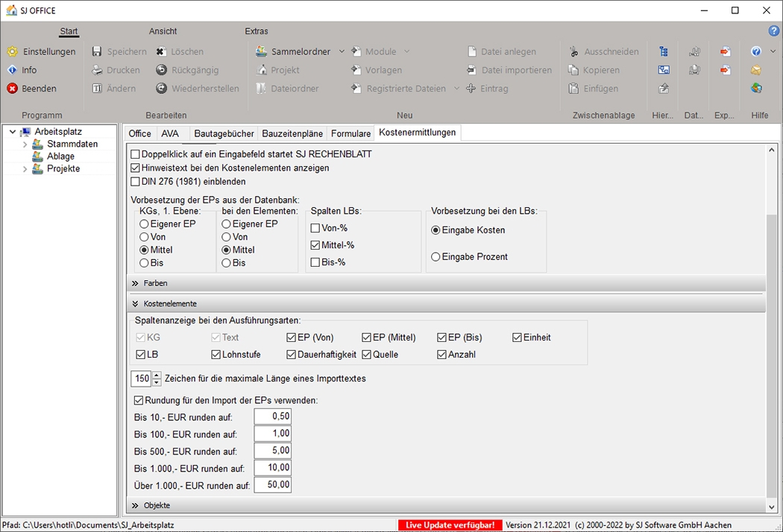Select Eingabe Prozent radio button
Image resolution: width=783 pixels, height=532 pixels.
pos(435,256)
